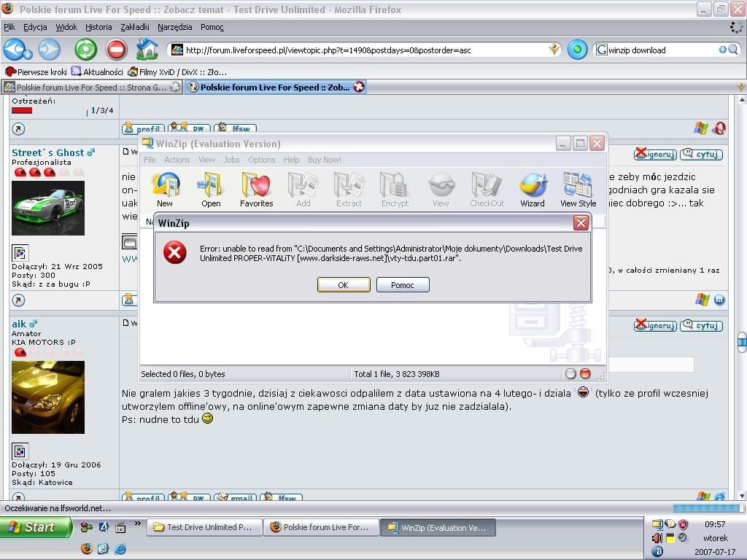
Task: Click aik's gold car avatar
Action: tap(48, 397)
